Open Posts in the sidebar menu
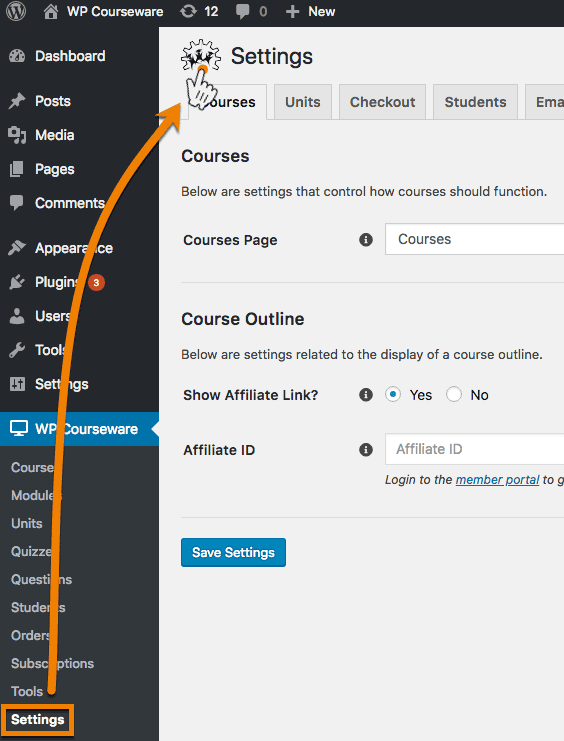564x741 pixels. (52, 101)
